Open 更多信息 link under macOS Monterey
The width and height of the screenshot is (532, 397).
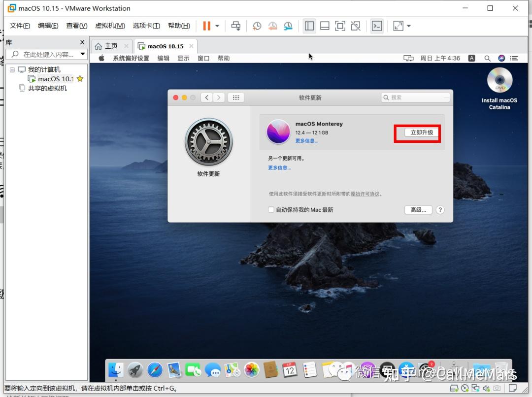click(307, 141)
